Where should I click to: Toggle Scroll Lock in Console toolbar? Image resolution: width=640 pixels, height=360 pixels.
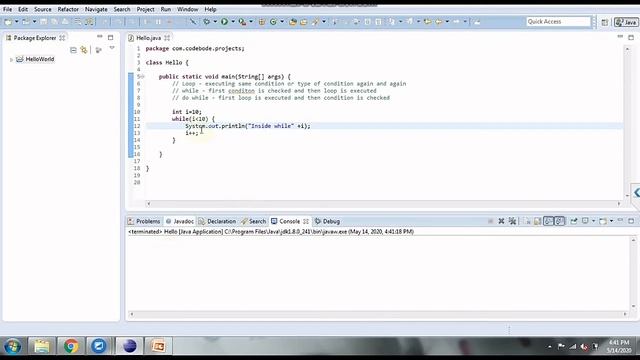(x=538, y=221)
